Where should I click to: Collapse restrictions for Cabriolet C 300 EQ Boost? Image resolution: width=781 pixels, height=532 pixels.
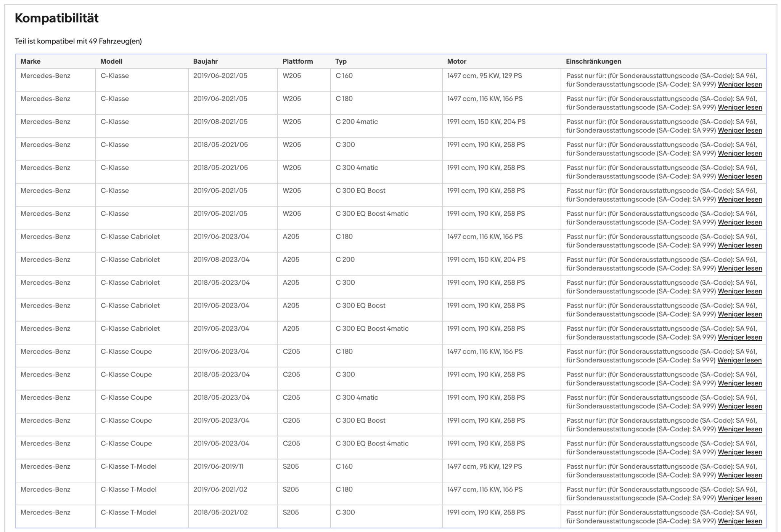point(740,314)
